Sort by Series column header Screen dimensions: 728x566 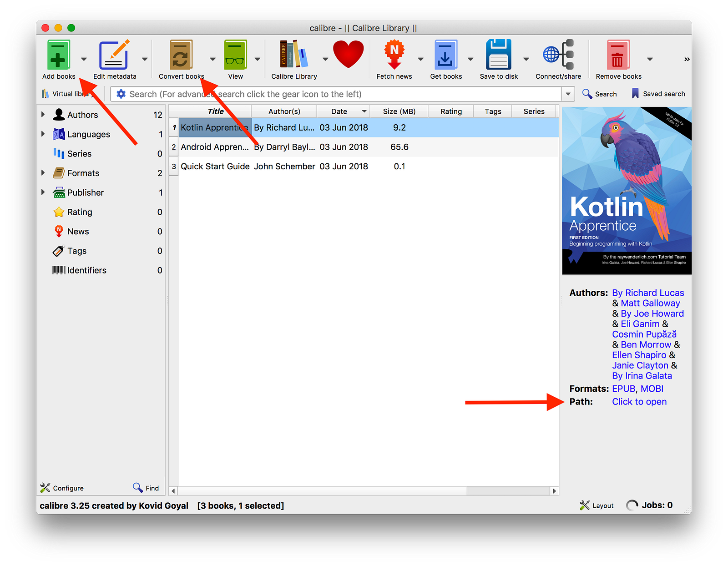click(534, 111)
